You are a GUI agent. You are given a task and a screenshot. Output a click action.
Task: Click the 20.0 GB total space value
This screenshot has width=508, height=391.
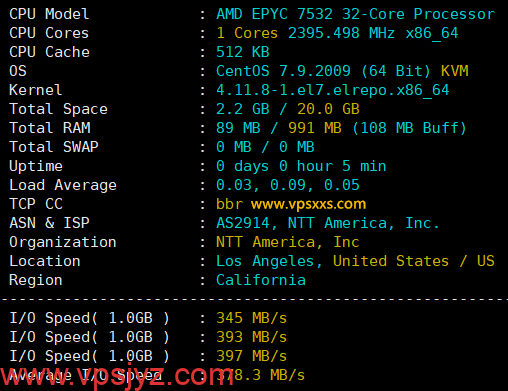[328, 109]
